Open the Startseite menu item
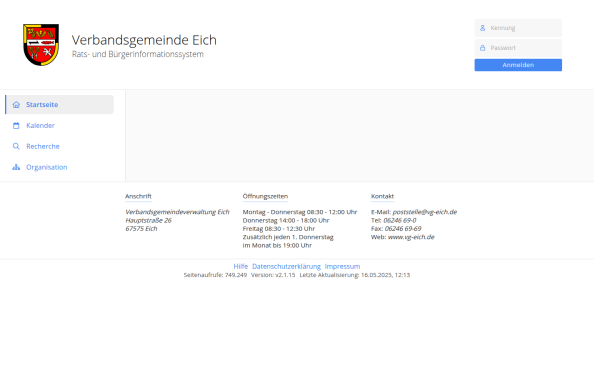This screenshot has width=600, height=375. tap(59, 105)
